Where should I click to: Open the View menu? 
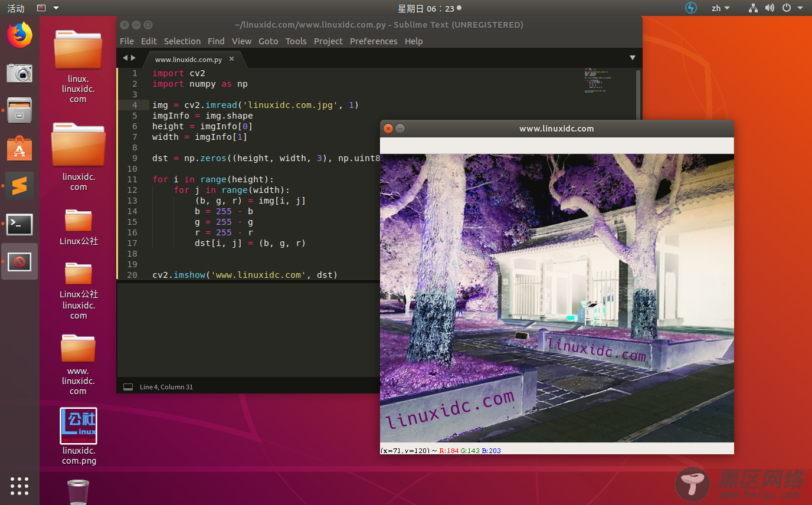(x=242, y=41)
